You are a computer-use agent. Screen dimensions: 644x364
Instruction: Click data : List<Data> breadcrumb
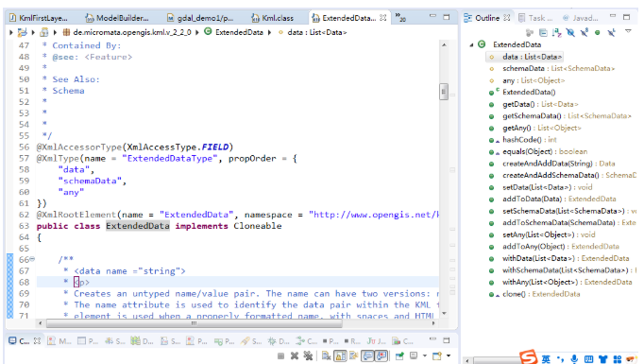point(313,32)
